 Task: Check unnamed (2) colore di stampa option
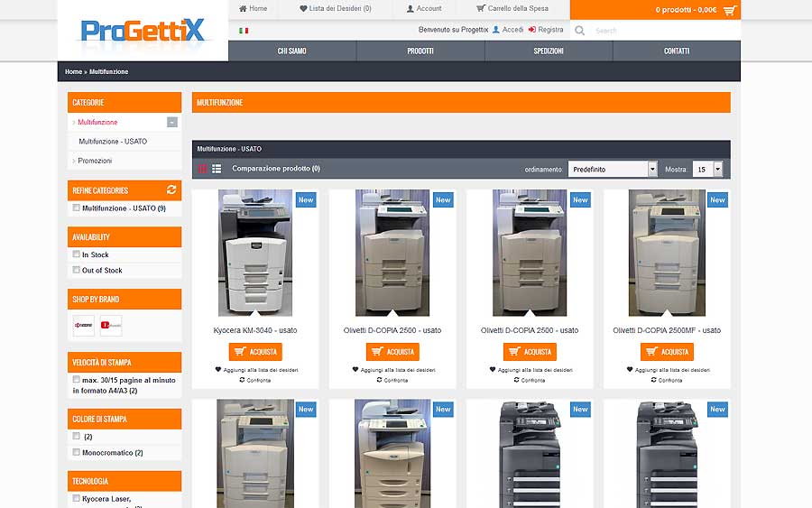pos(76,436)
